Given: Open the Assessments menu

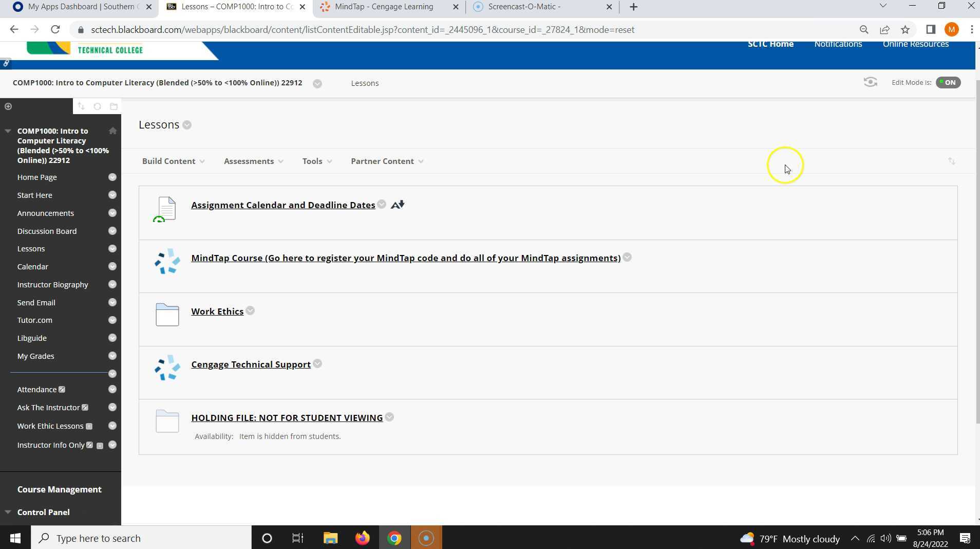Looking at the screenshot, I should click(253, 161).
